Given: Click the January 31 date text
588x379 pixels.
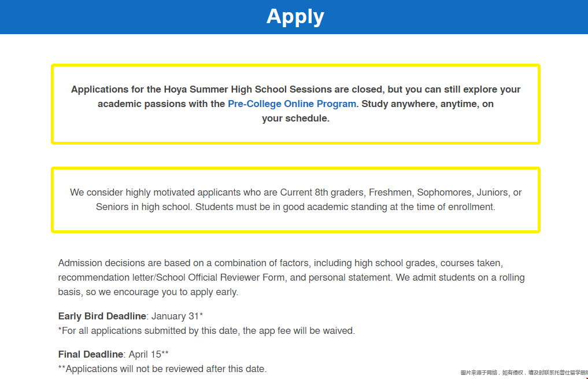Looking at the screenshot, I should [x=177, y=316].
